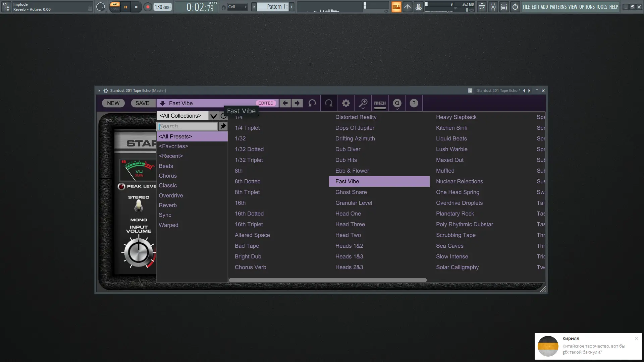Viewport: 644px width, 362px height.
Task: Open the FL Studio mixer icon
Action: (x=493, y=7)
